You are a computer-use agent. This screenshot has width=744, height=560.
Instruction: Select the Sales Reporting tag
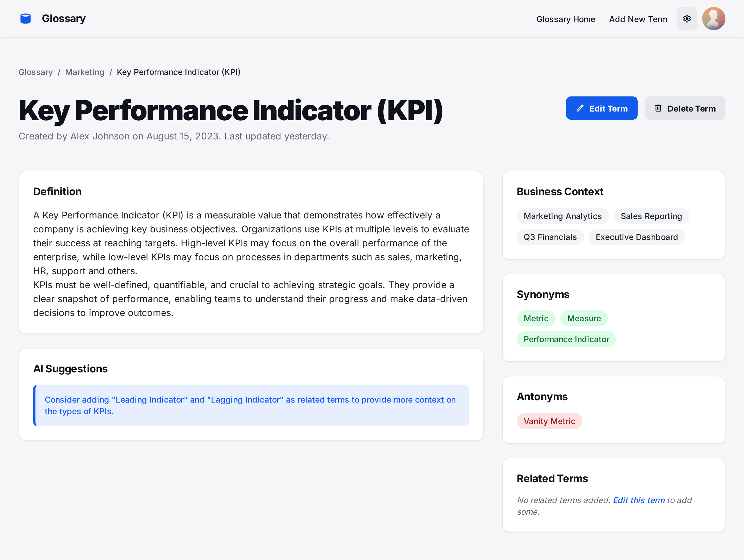coord(651,216)
